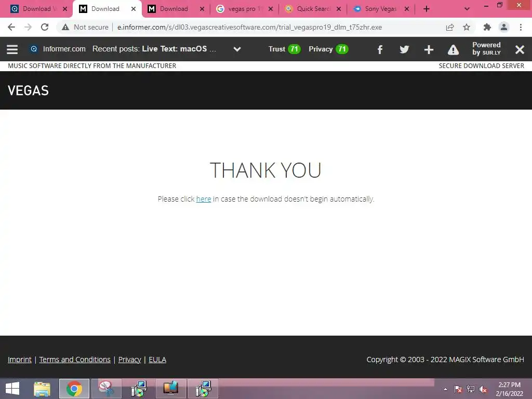This screenshot has height=399, width=532.
Task: Open the Chrome extensions puzzle icon
Action: tap(487, 27)
